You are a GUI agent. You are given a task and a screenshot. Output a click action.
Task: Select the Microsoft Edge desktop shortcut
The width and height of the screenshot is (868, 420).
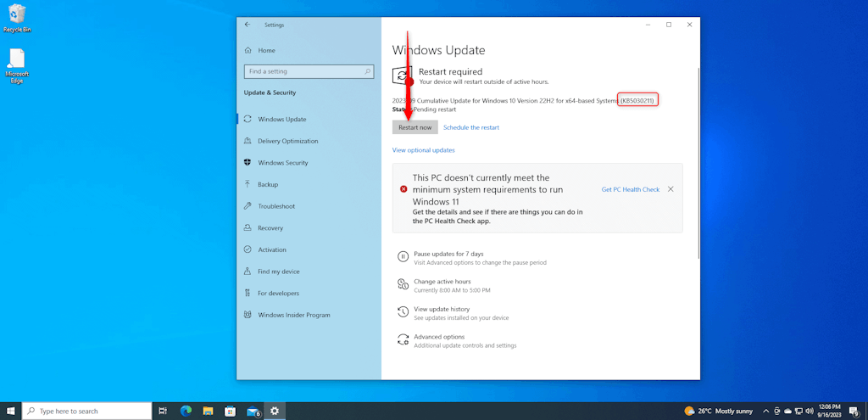pyautogui.click(x=17, y=66)
